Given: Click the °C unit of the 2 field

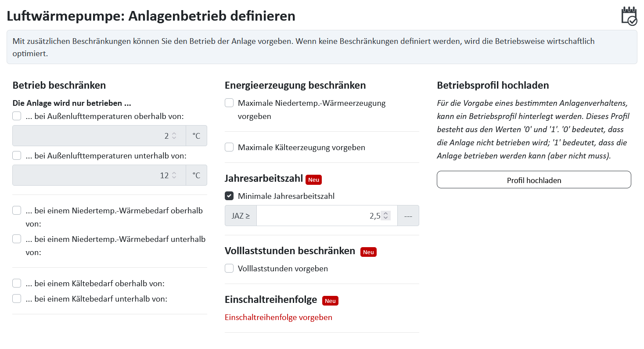Looking at the screenshot, I should tap(196, 136).
